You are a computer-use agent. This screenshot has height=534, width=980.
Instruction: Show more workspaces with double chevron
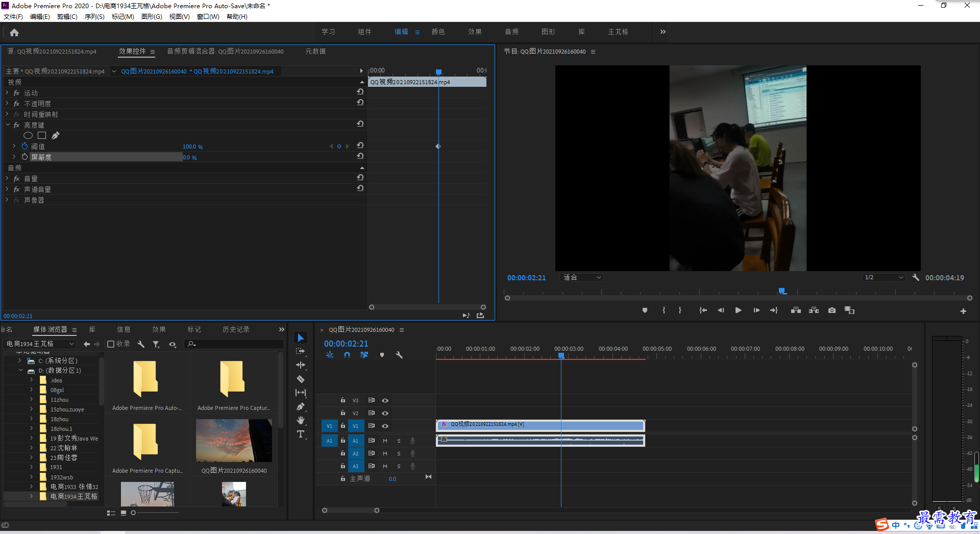click(x=663, y=32)
